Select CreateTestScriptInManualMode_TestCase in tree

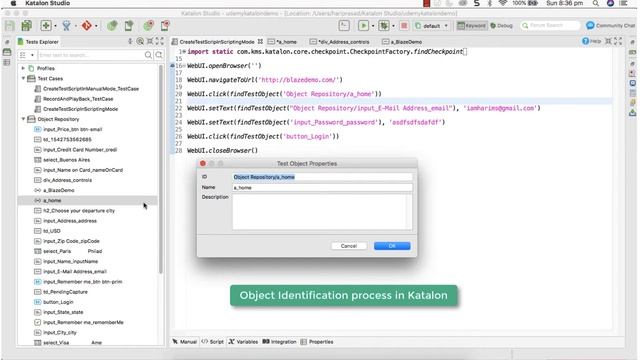coord(91,89)
